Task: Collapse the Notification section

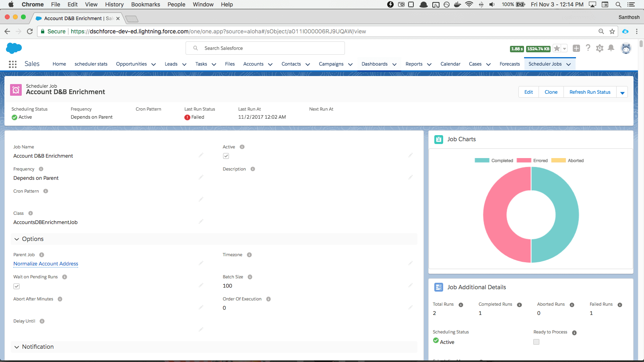Action: (17, 347)
